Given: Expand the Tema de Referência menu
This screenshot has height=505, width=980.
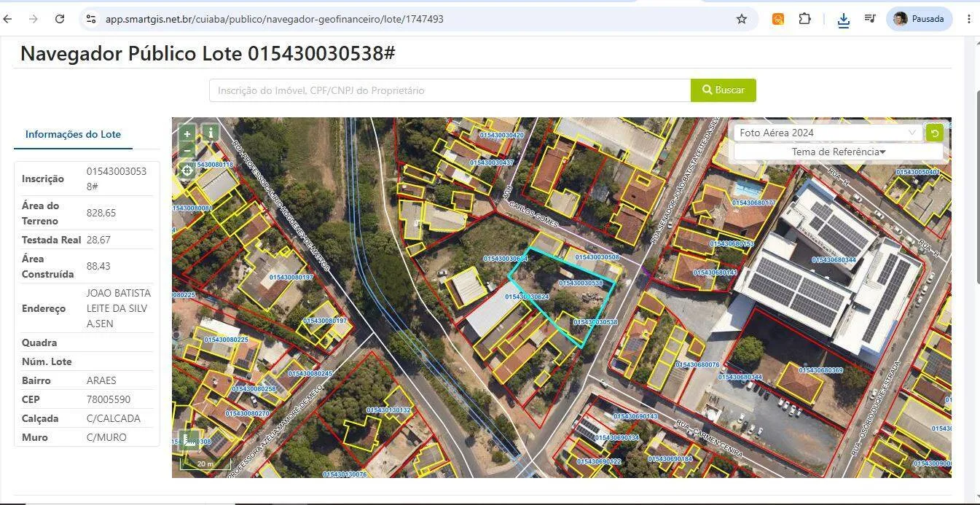Looking at the screenshot, I should 838,152.
